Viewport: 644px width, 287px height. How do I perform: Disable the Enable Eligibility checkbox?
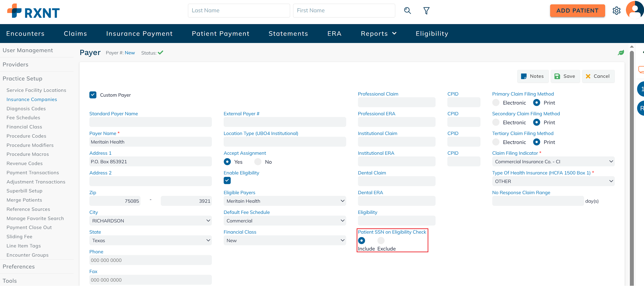click(x=227, y=180)
